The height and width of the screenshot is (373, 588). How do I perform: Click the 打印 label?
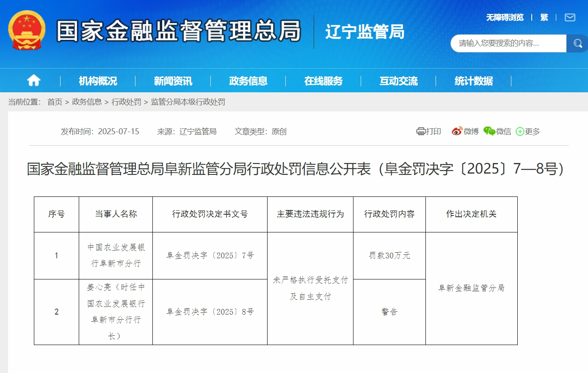433,132
